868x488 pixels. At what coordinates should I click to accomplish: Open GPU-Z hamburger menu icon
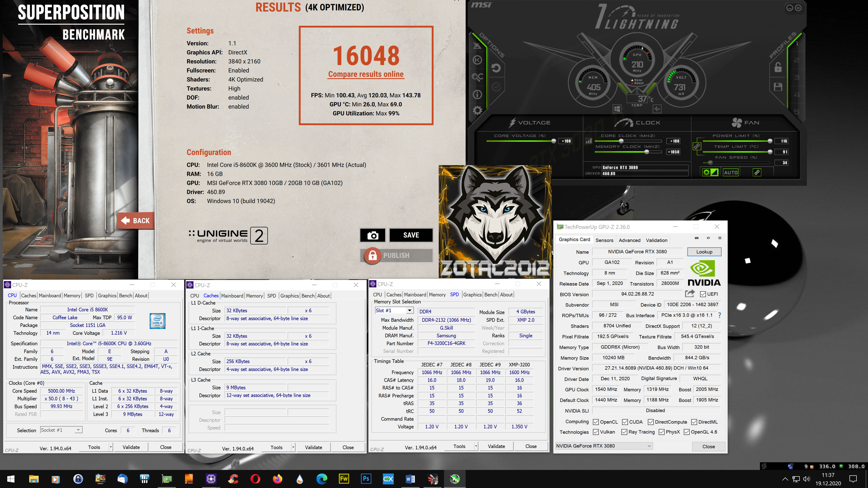coord(720,238)
